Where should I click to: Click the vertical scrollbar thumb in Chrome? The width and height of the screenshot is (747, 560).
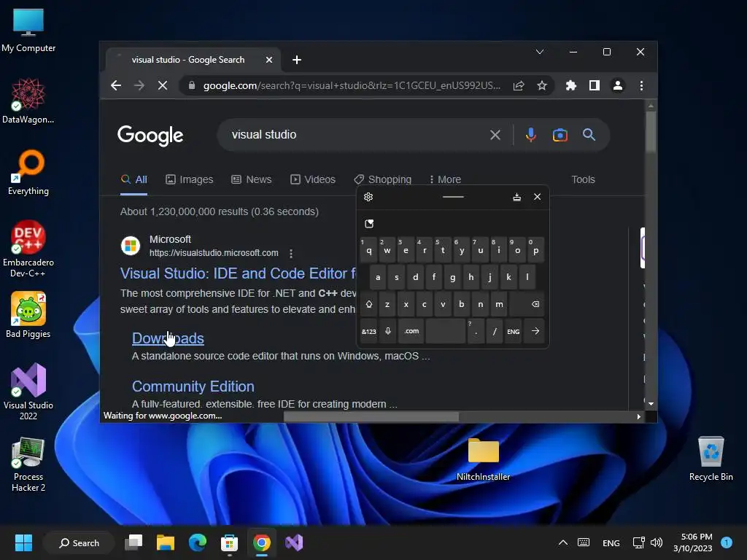[x=651, y=132]
